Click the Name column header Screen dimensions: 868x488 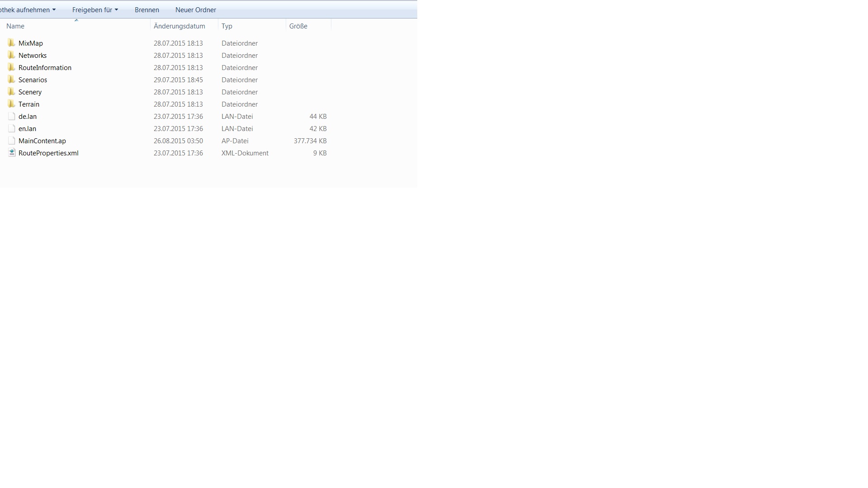click(x=15, y=26)
